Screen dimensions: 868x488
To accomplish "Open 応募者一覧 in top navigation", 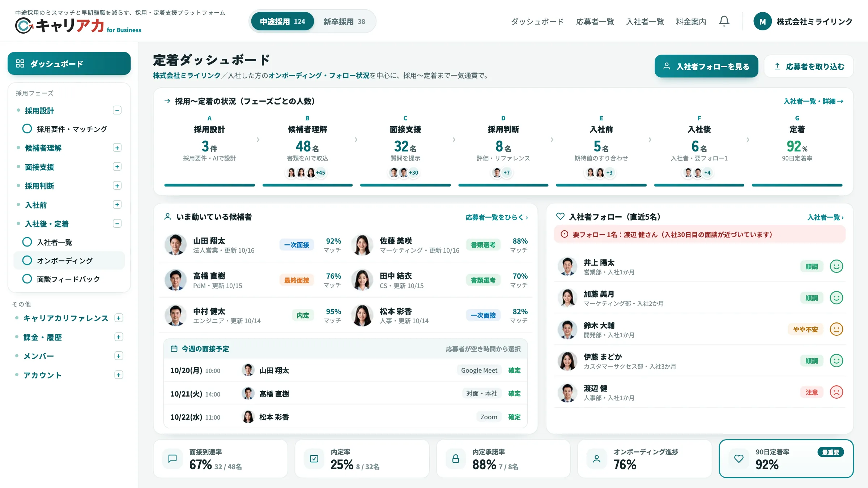I will pyautogui.click(x=595, y=22).
